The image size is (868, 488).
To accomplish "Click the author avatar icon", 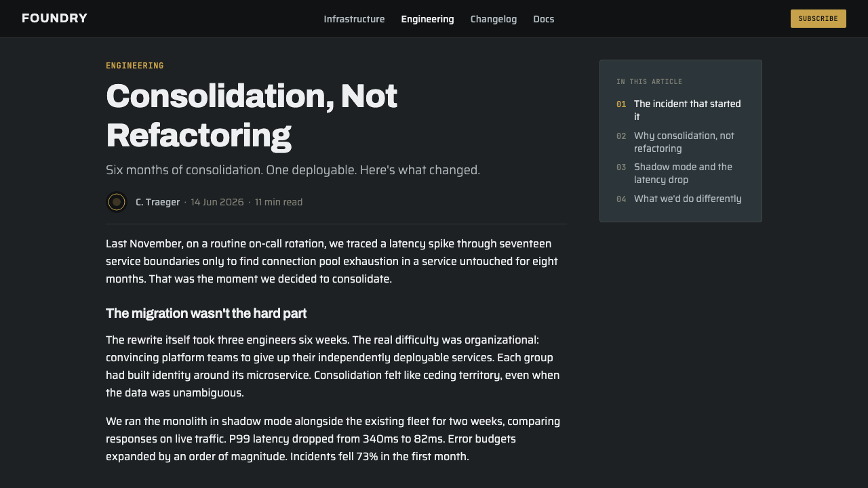I will [x=117, y=202].
